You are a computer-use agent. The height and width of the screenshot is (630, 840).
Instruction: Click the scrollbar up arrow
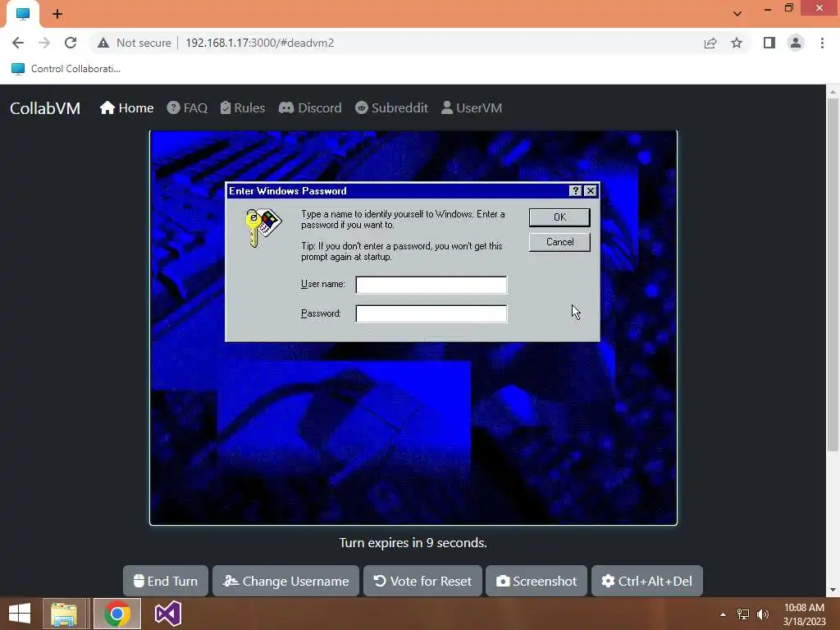coord(833,92)
